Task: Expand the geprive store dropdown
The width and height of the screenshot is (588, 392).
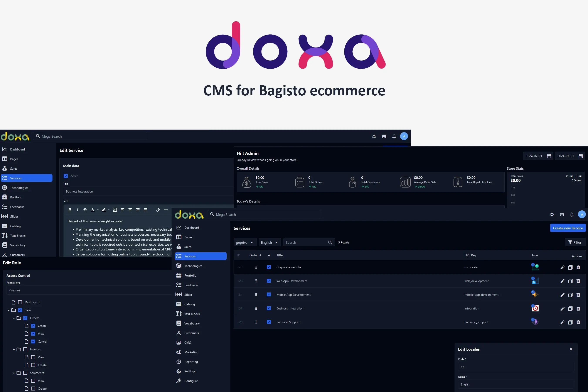Action: 244,242
